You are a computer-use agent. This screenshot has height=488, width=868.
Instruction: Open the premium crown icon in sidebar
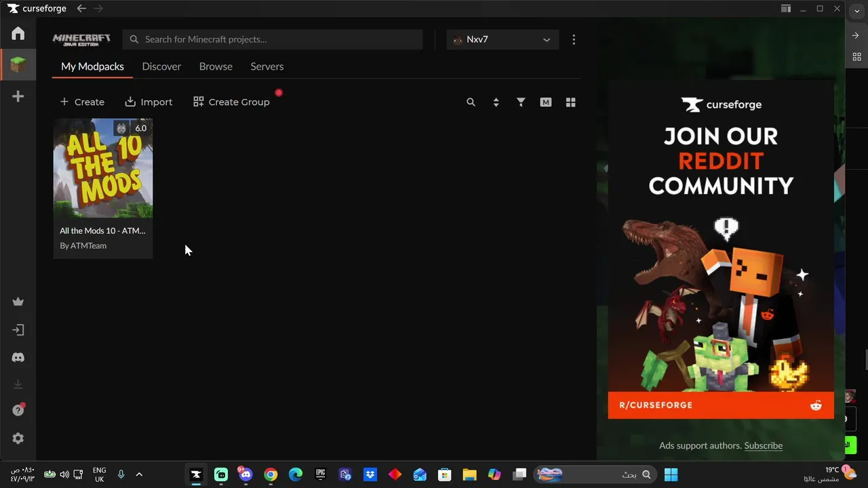click(x=18, y=302)
